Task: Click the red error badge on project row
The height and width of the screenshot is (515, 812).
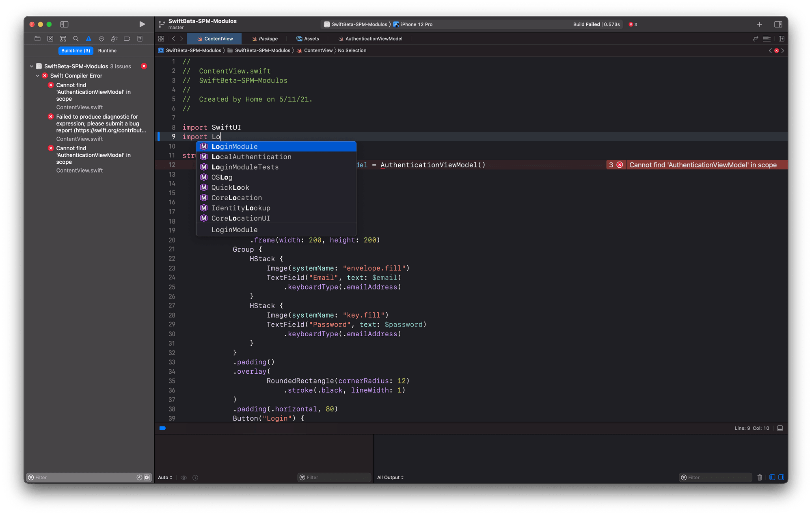Action: (x=144, y=66)
